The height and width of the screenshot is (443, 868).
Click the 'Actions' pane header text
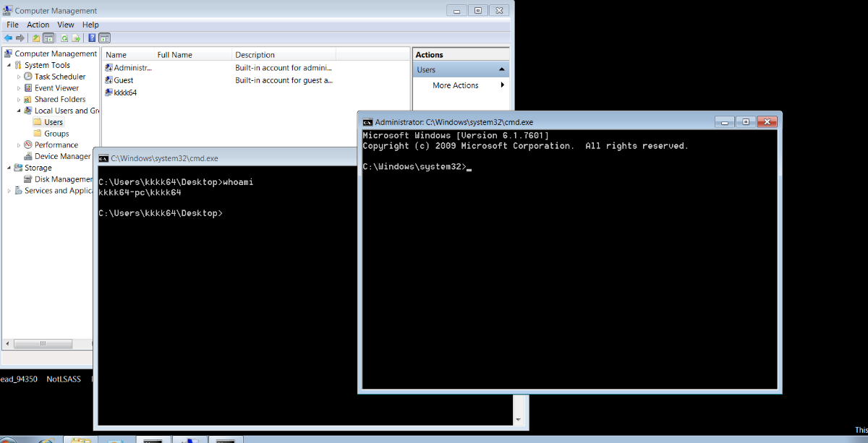tap(430, 55)
